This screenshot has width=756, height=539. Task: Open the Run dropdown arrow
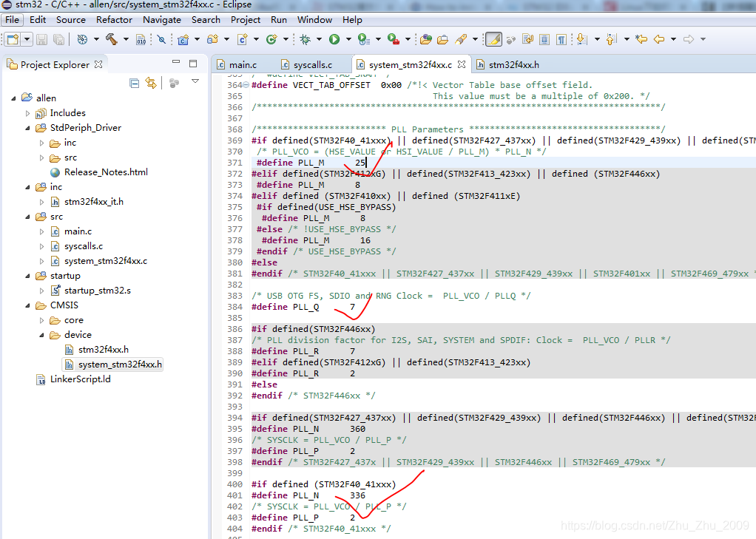(348, 39)
